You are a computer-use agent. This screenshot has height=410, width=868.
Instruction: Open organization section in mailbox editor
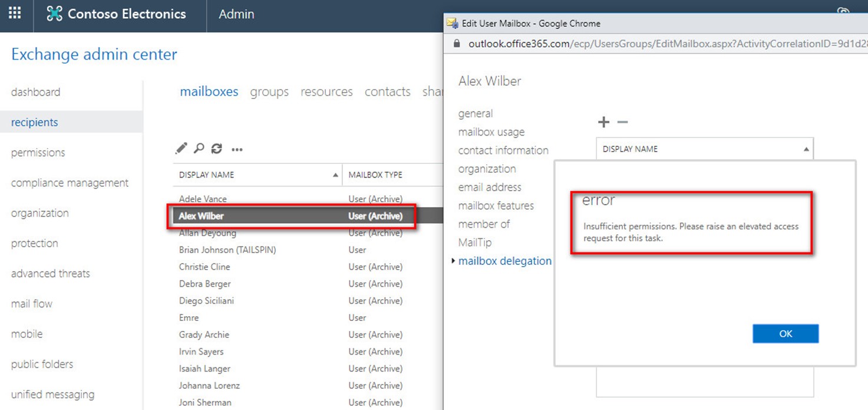(x=487, y=169)
